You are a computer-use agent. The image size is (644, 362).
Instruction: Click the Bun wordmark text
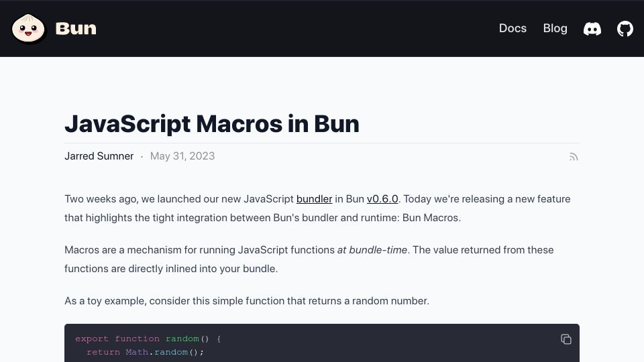coord(76,28)
